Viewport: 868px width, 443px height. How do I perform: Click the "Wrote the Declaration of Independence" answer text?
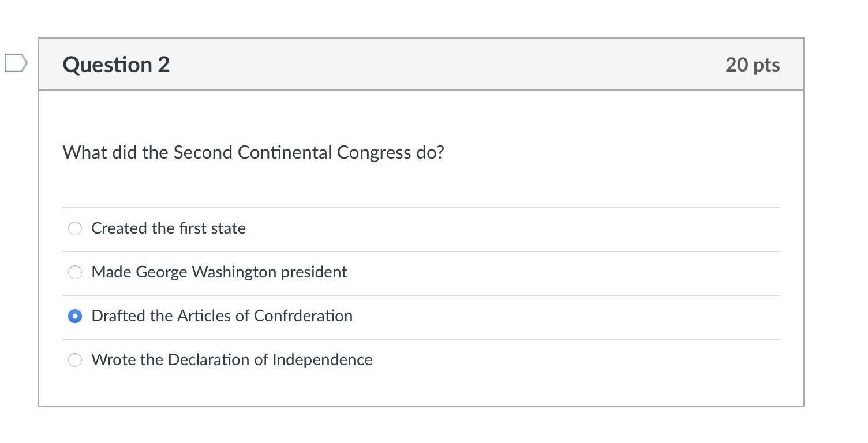click(231, 360)
